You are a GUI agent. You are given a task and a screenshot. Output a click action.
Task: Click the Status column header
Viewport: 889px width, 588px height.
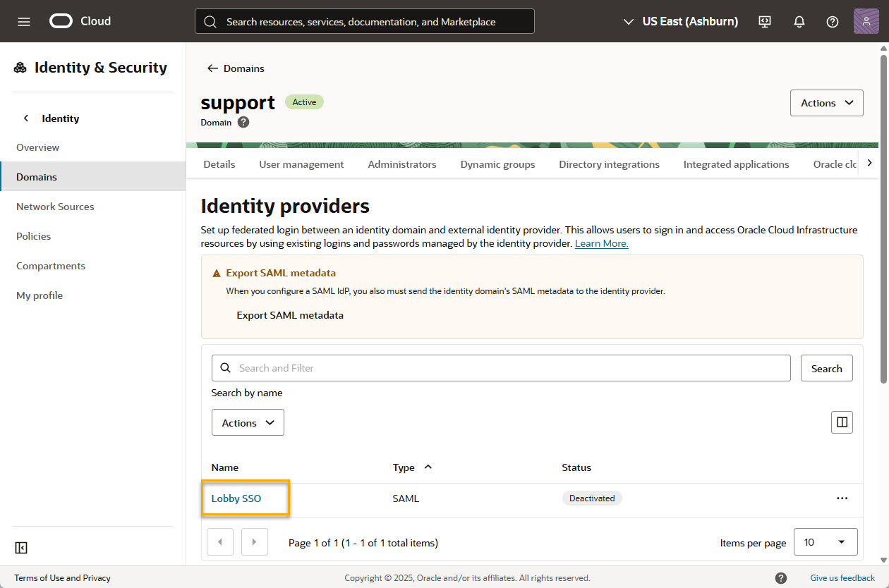point(576,467)
